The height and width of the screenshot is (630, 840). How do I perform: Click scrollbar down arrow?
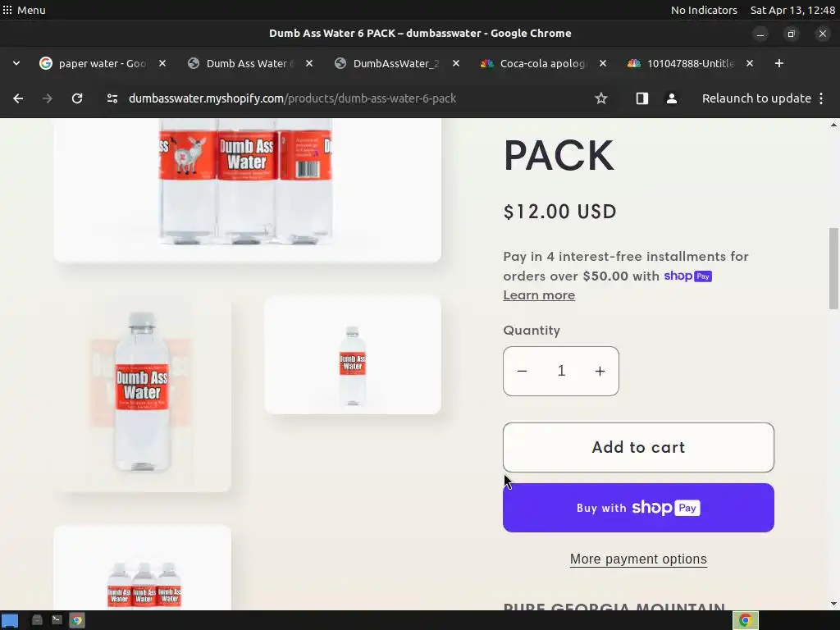coord(833,604)
